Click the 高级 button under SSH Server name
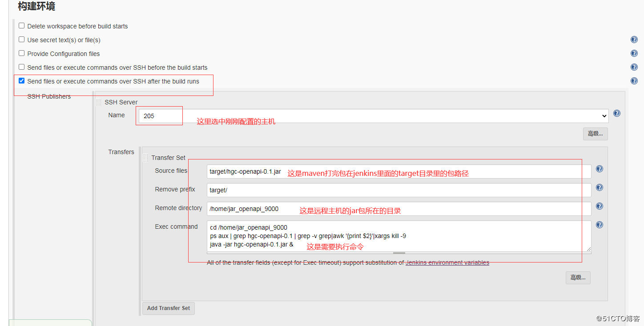 596,134
